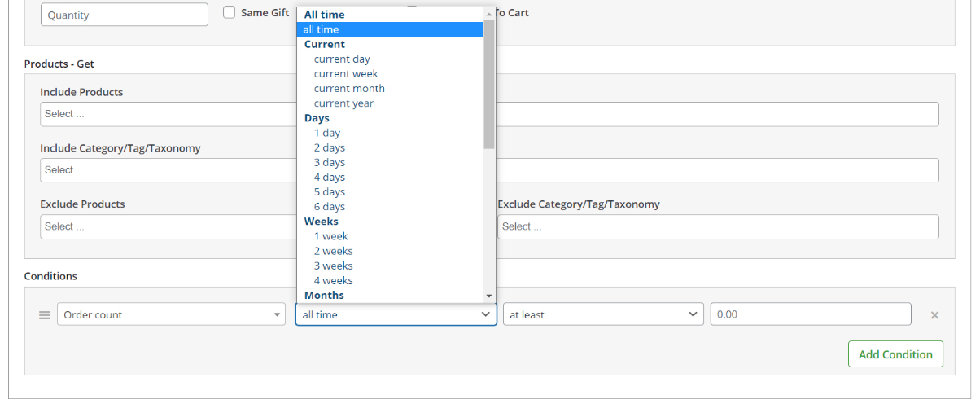Viewport: 980px width, 404px height.
Task: Click the Add Condition button
Action: coord(895,354)
